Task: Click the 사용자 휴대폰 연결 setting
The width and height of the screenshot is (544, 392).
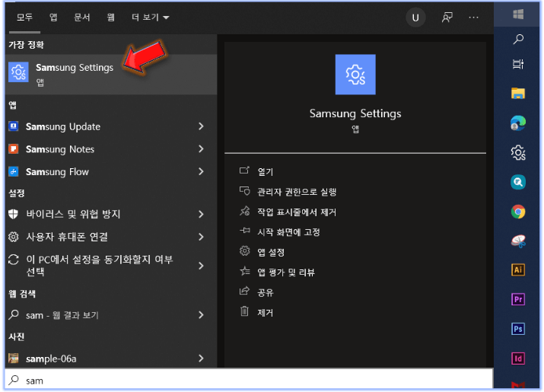Action: [x=67, y=237]
